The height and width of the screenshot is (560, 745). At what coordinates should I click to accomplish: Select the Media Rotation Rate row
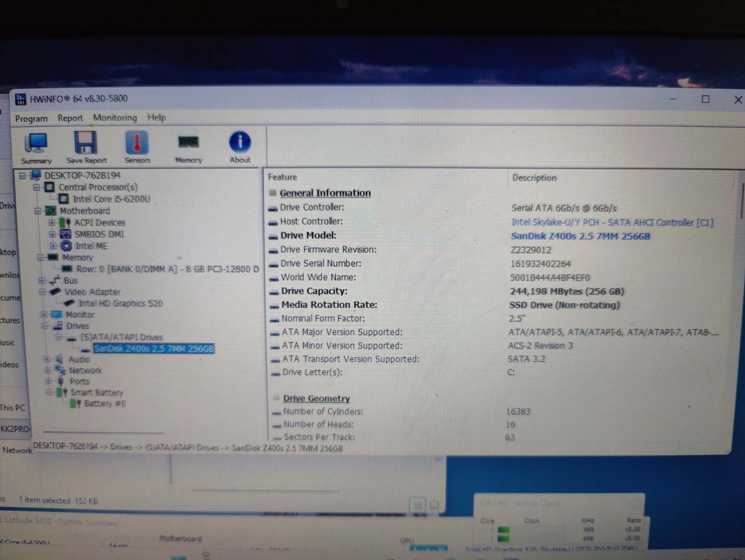click(x=494, y=305)
